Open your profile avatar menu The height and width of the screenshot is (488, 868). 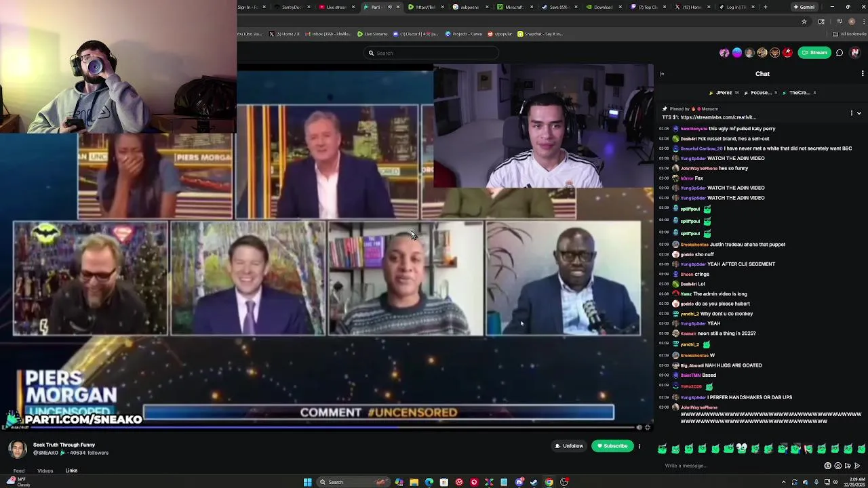[855, 53]
